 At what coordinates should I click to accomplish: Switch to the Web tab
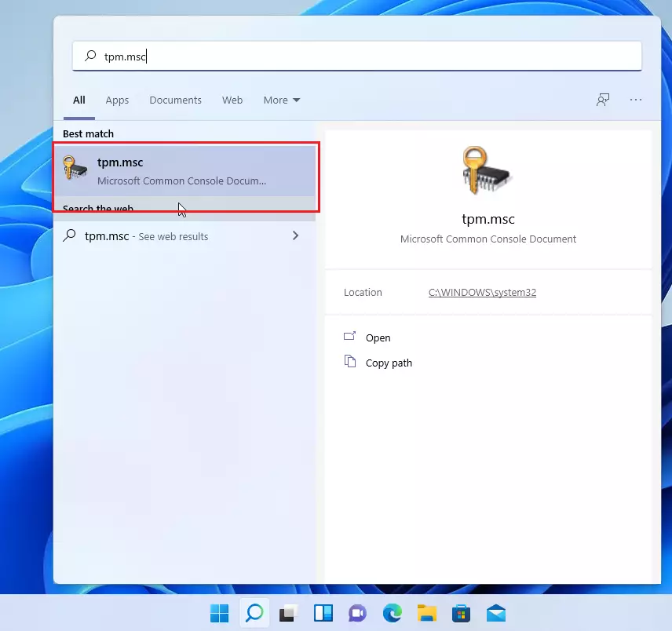pos(232,100)
